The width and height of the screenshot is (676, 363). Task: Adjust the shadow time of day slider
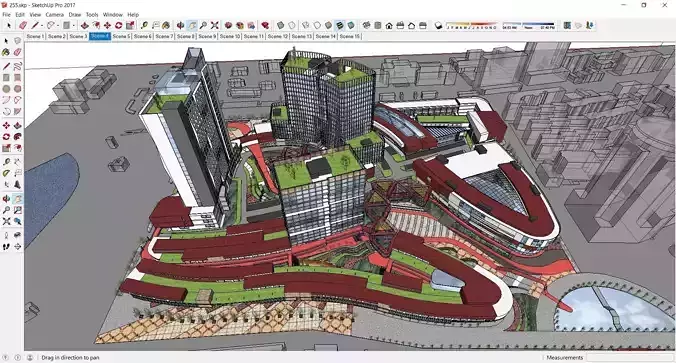529,25
